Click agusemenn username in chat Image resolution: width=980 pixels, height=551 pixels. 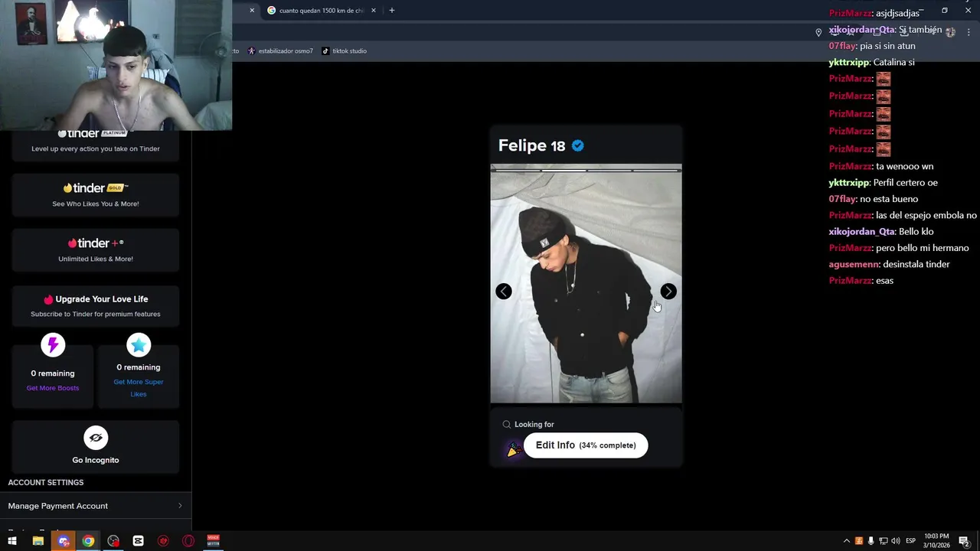point(854,264)
